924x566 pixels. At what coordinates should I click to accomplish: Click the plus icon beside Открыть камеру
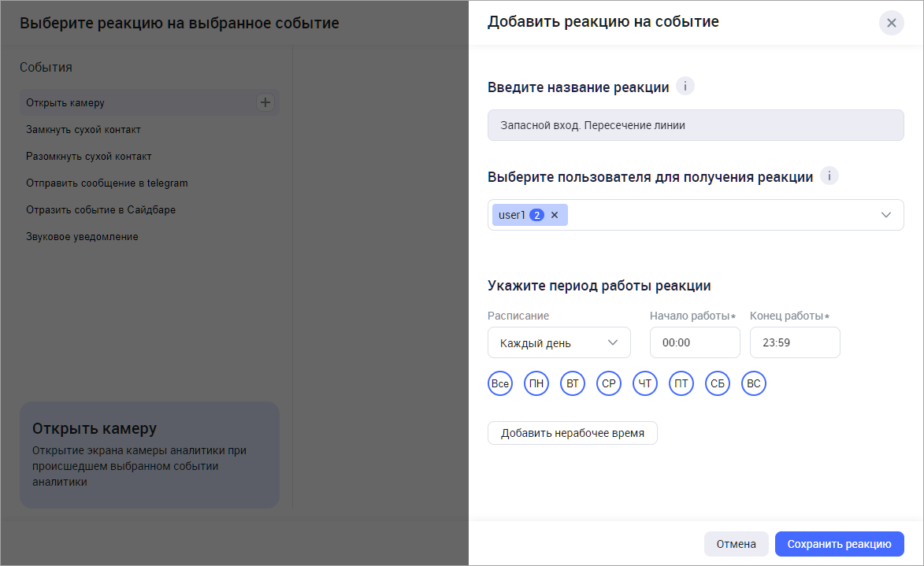(x=265, y=102)
